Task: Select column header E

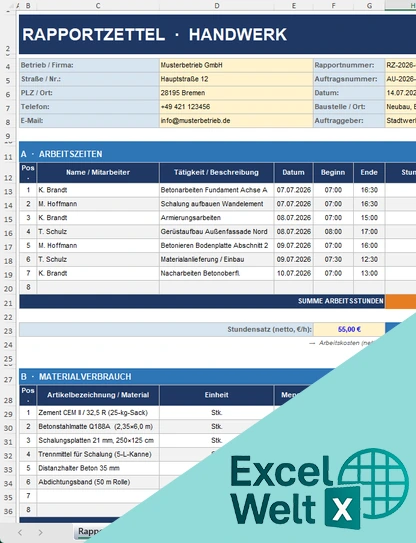Action: pyautogui.click(x=294, y=6)
